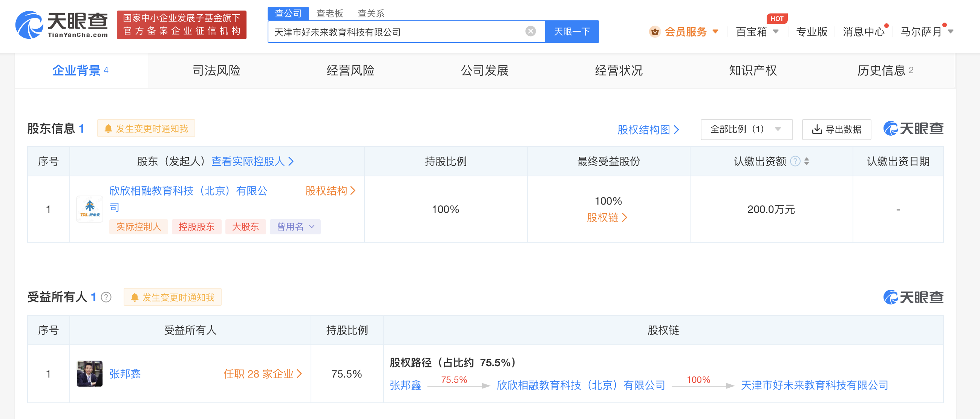Switch to the 历史信息 tab
This screenshot has height=419, width=980.
(885, 71)
